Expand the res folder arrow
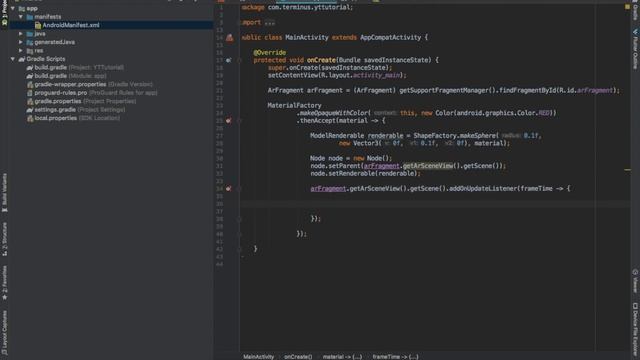640x360 pixels. tap(20, 51)
